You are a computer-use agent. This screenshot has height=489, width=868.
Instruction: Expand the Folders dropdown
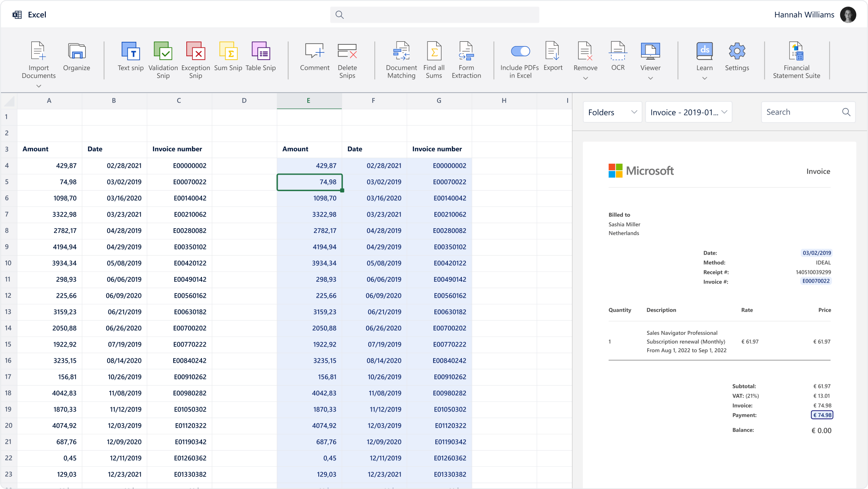coord(612,112)
